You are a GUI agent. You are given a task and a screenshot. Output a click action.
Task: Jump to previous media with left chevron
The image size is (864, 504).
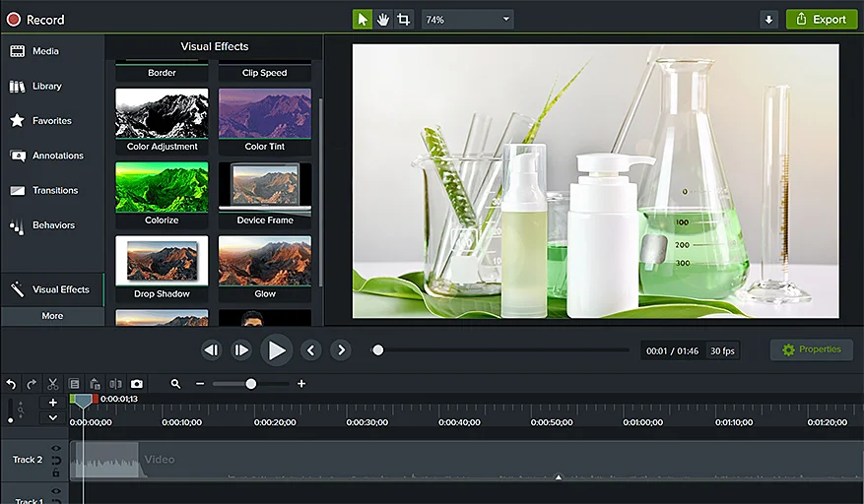(x=310, y=350)
